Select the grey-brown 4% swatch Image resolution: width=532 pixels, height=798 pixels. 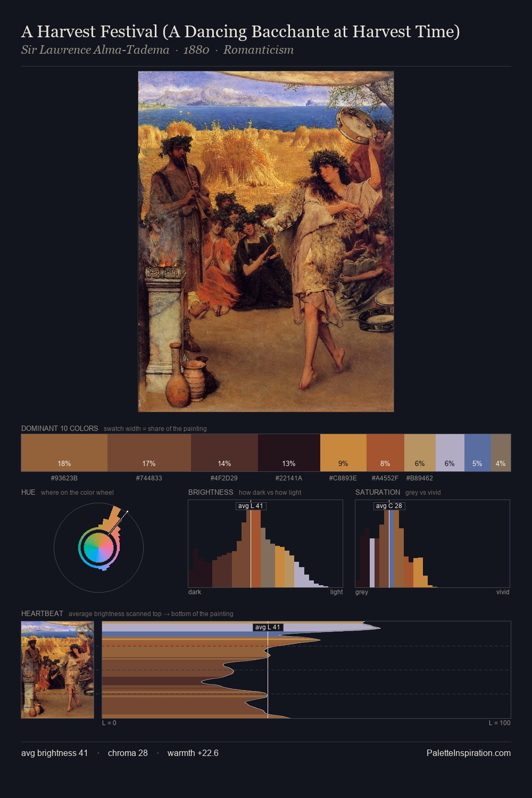(501, 453)
